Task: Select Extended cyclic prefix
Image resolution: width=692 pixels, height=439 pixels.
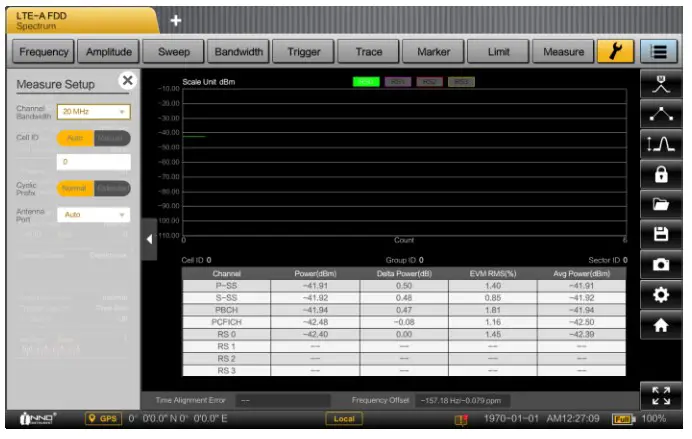Action: point(112,188)
